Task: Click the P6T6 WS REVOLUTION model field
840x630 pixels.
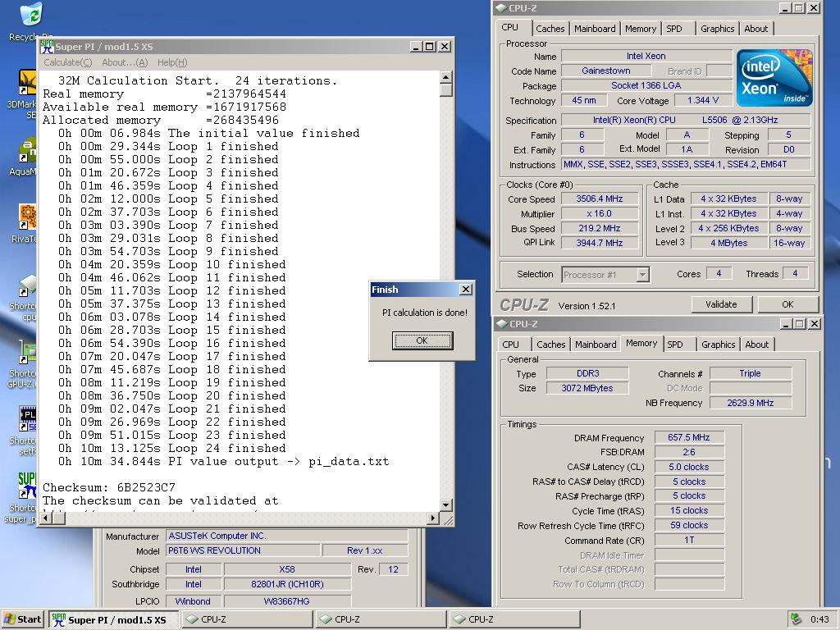Action: click(x=243, y=550)
